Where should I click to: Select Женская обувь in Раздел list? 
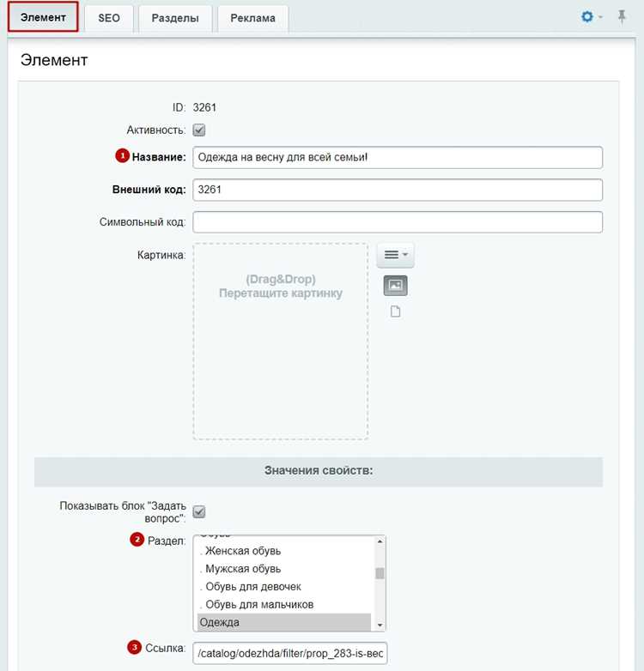[284, 551]
